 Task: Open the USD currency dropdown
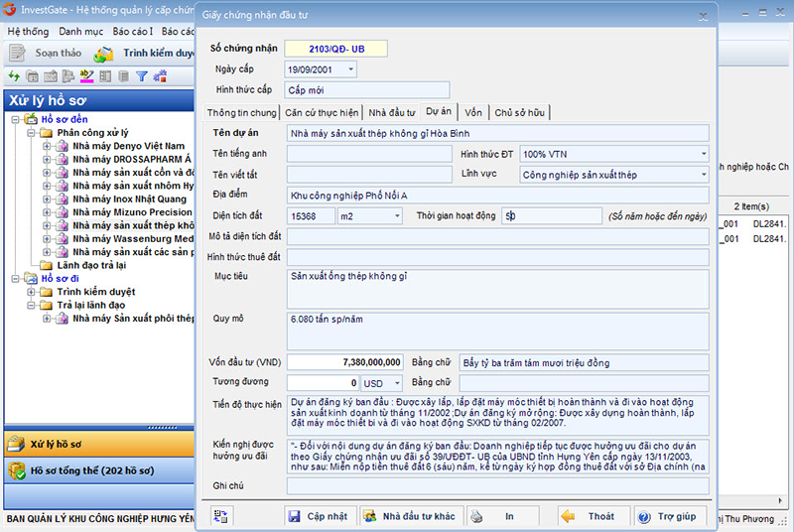pos(397,383)
